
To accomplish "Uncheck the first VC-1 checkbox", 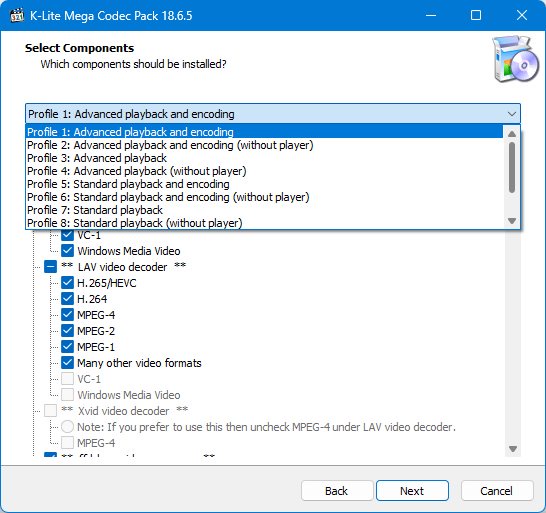I will (67, 235).
